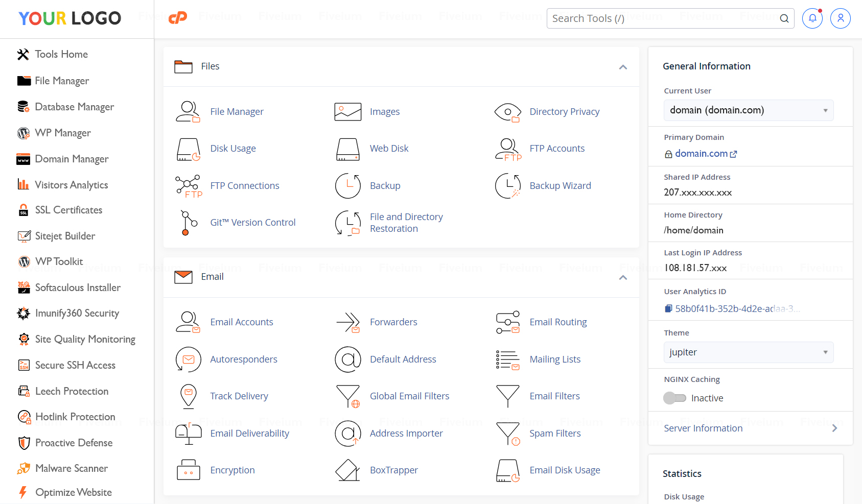Image resolution: width=862 pixels, height=504 pixels.
Task: Click the notification bell icon
Action: click(812, 18)
